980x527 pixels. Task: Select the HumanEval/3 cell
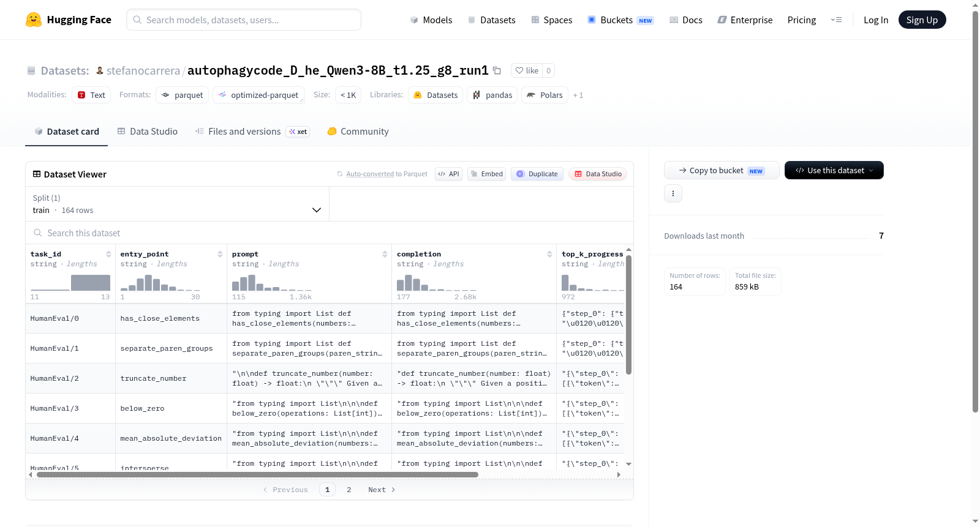coord(70,408)
